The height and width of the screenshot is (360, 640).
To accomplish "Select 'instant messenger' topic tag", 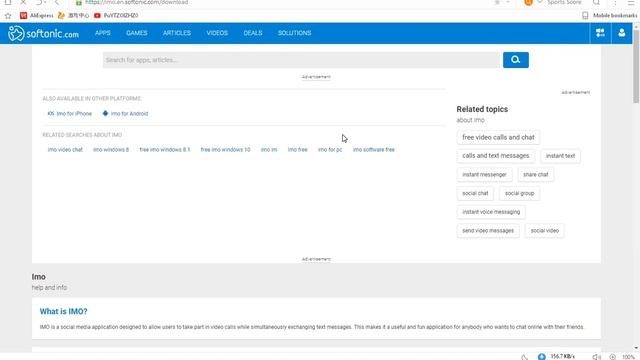I will pos(484,175).
